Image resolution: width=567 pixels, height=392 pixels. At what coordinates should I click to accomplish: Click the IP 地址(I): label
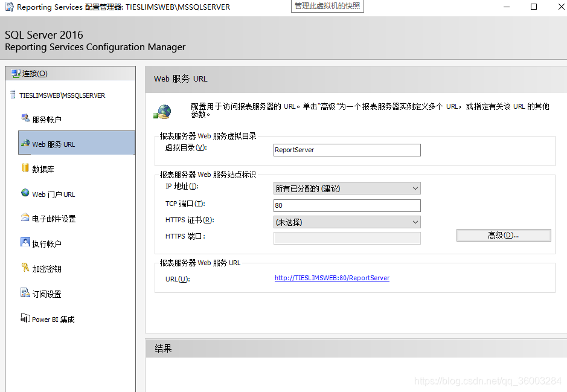pyautogui.click(x=182, y=186)
